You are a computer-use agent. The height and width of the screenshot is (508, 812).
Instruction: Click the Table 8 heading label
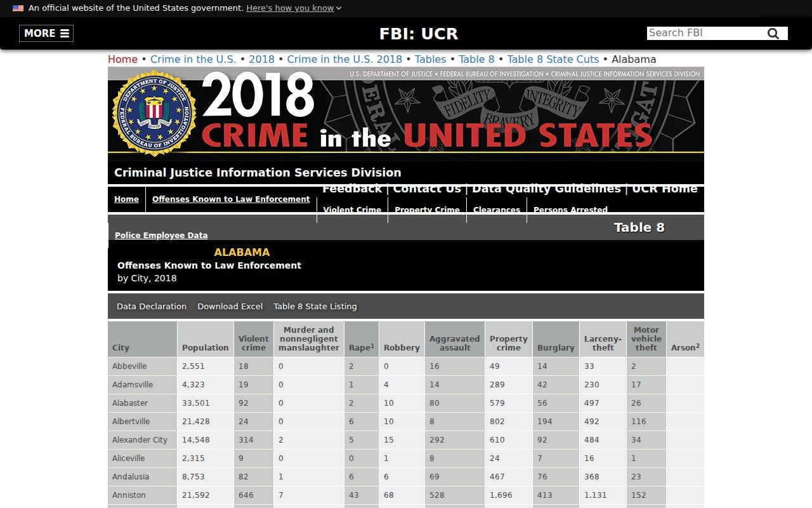click(639, 227)
